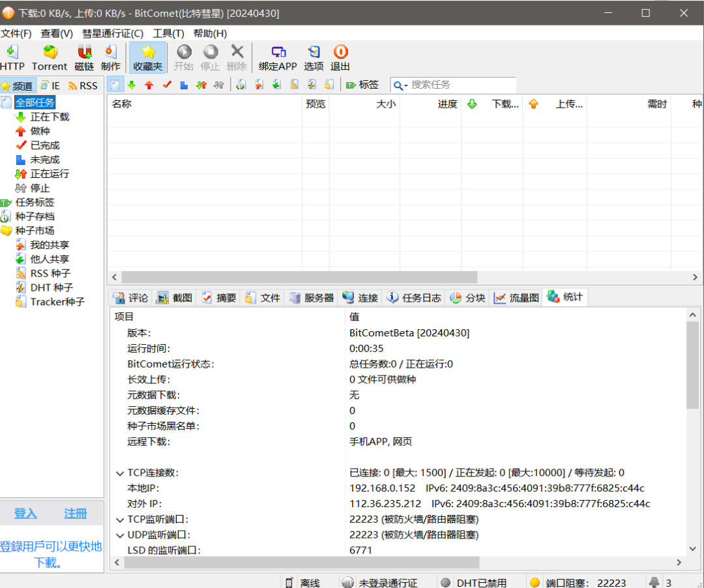Select 正在运行 in the tree
The image size is (704, 588).
click(x=50, y=173)
